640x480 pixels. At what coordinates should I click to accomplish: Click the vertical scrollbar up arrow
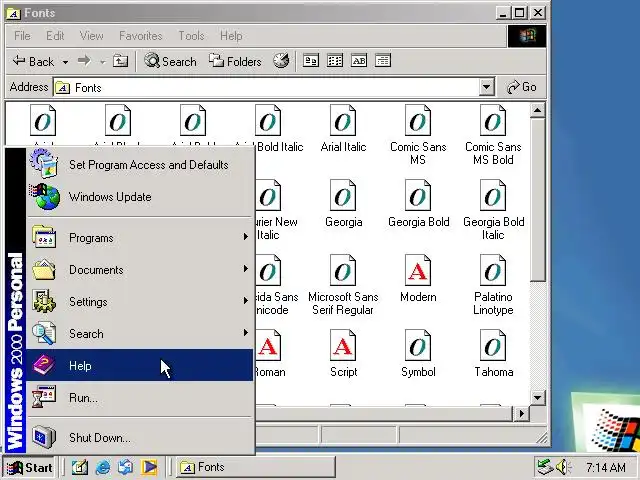tap(538, 110)
